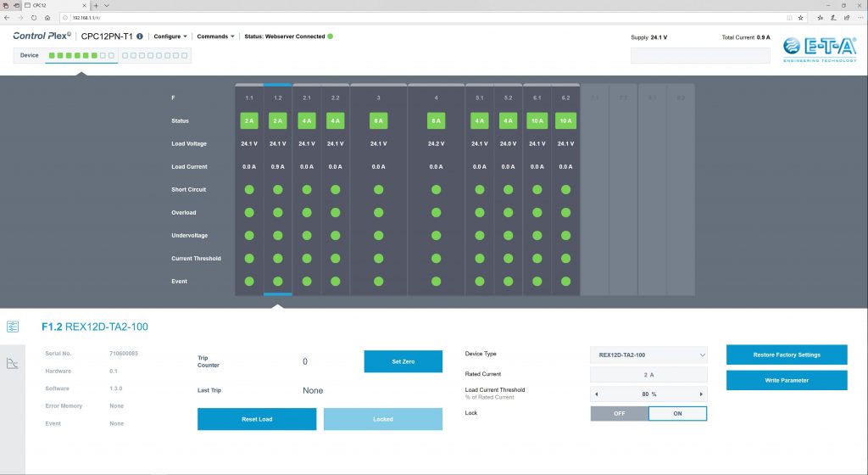Open the chart view sidebar icon
868x475 pixels.
(13, 363)
